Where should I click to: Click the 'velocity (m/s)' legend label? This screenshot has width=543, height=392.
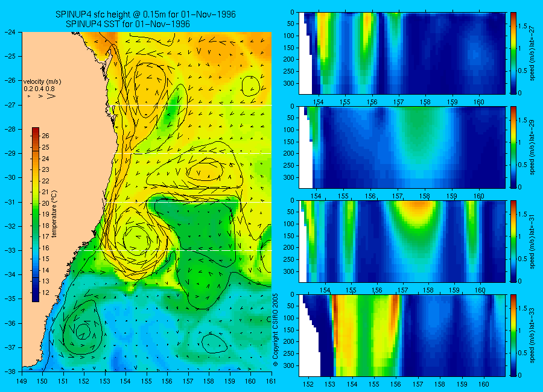(x=42, y=82)
